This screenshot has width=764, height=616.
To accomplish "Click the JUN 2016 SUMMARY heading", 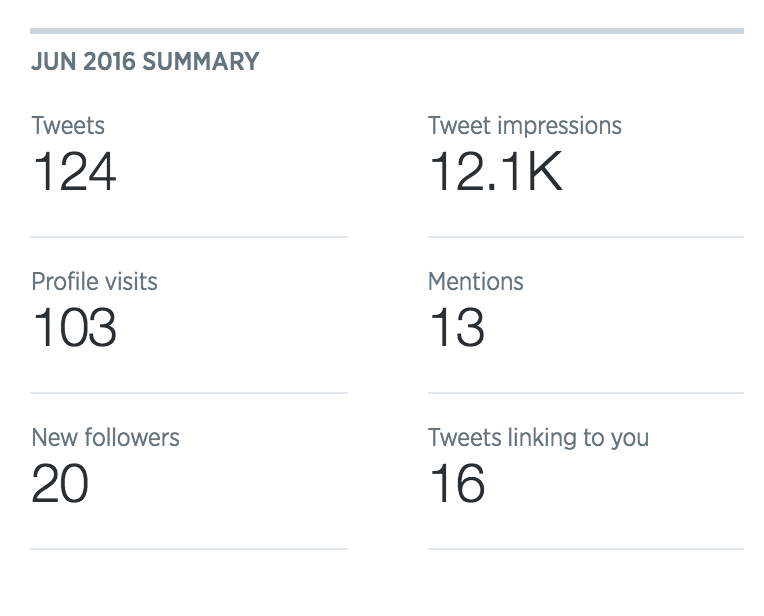I will click(145, 62).
